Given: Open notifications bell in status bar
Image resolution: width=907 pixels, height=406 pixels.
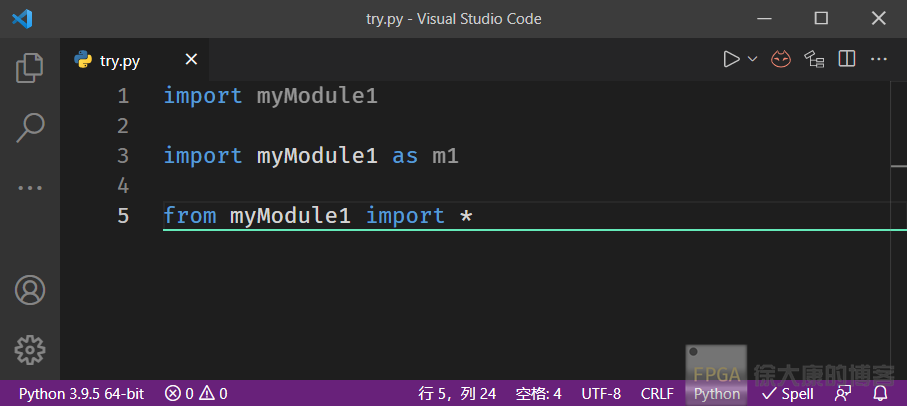Looking at the screenshot, I should [881, 393].
